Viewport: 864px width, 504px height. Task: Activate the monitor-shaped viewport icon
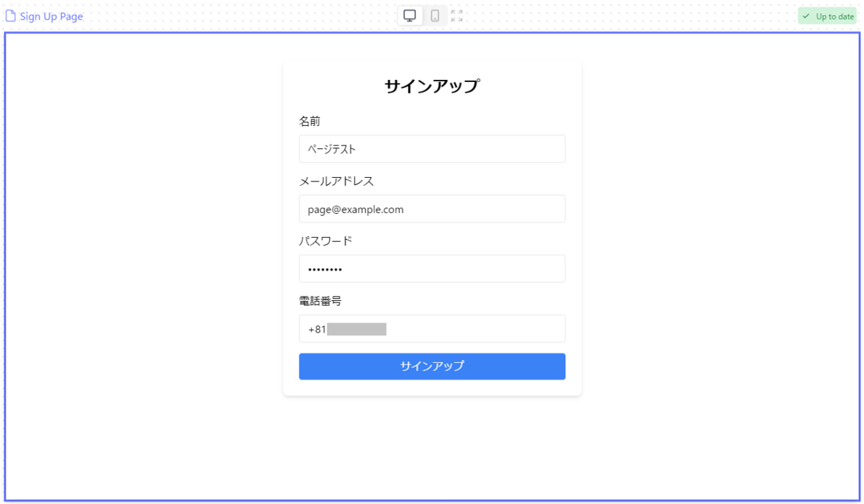410,14
